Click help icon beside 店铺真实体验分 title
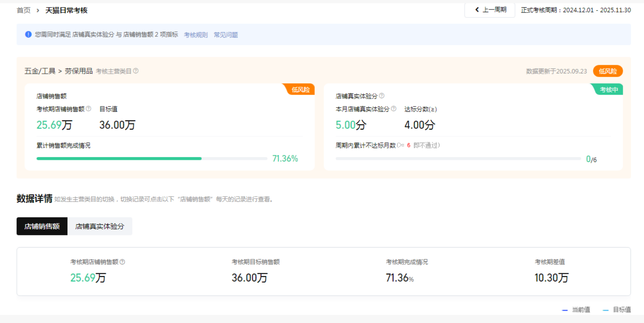This screenshot has height=323, width=644. click(x=382, y=96)
